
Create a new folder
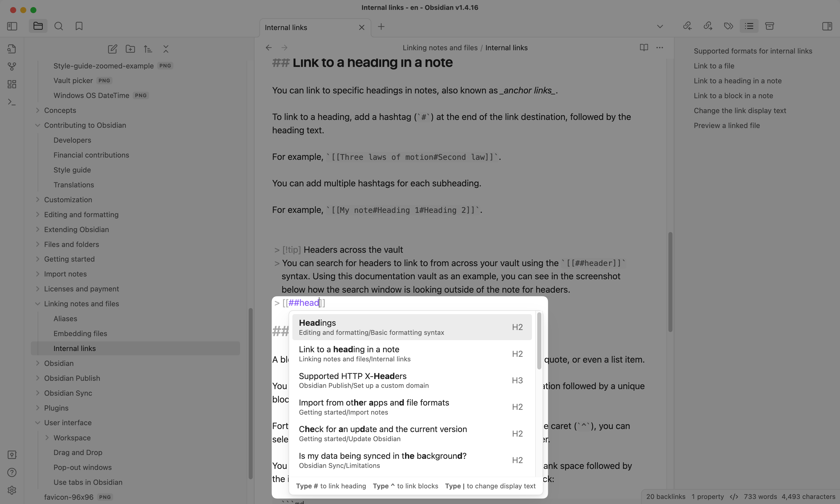point(130,49)
